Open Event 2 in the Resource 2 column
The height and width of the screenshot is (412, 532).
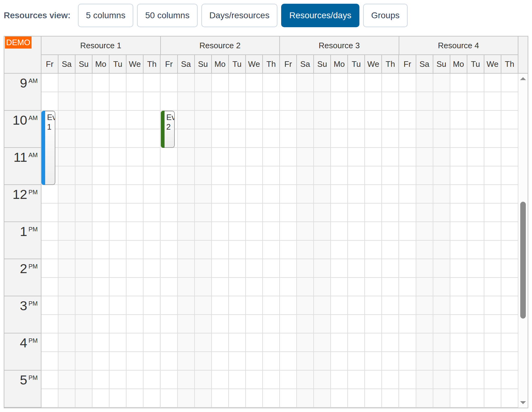[x=168, y=129]
